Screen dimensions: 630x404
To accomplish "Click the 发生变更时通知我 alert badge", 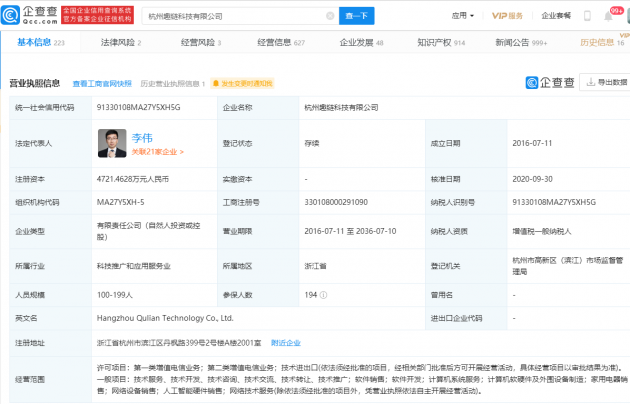I will 241,83.
